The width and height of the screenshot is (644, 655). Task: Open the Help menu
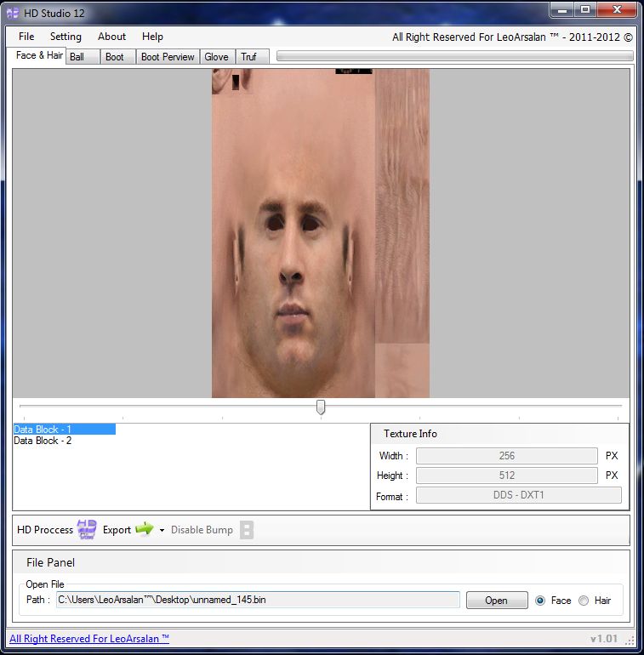152,37
